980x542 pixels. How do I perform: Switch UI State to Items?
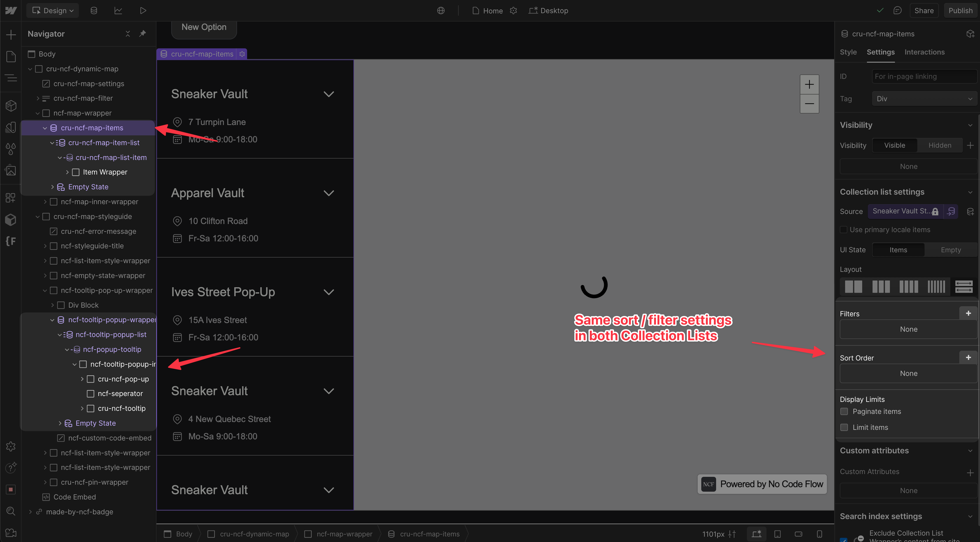(898, 250)
